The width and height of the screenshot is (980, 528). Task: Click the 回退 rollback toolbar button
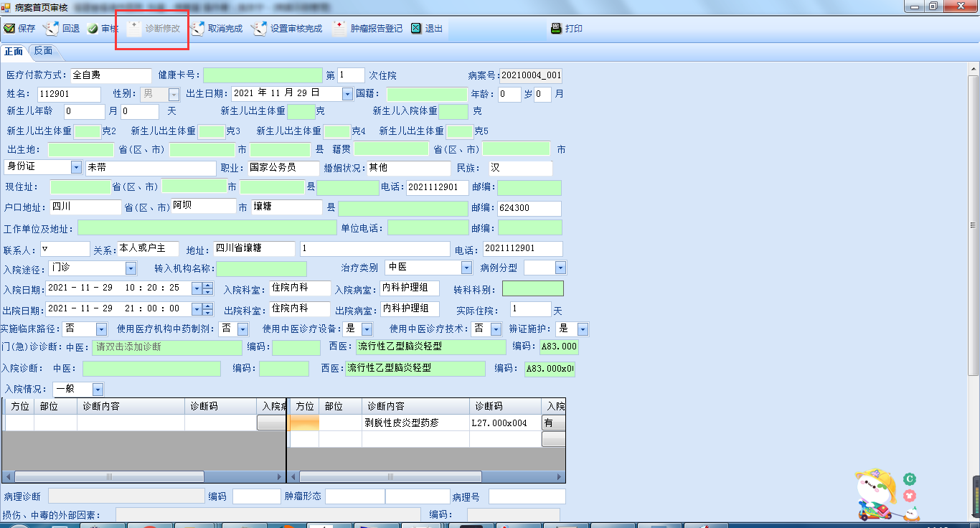click(62, 29)
